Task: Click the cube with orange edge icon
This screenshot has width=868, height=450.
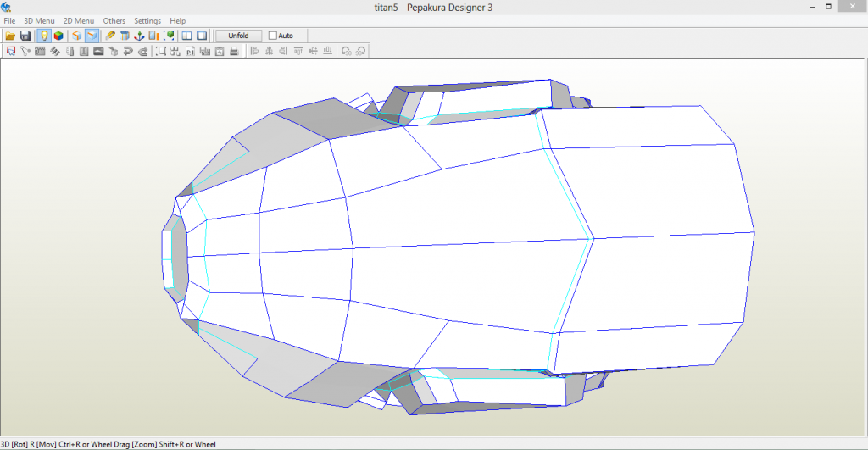Action: [77, 36]
